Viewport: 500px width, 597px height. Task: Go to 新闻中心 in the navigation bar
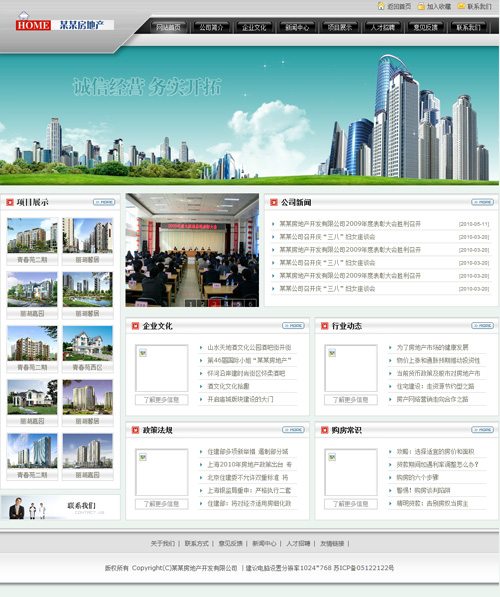tap(297, 27)
